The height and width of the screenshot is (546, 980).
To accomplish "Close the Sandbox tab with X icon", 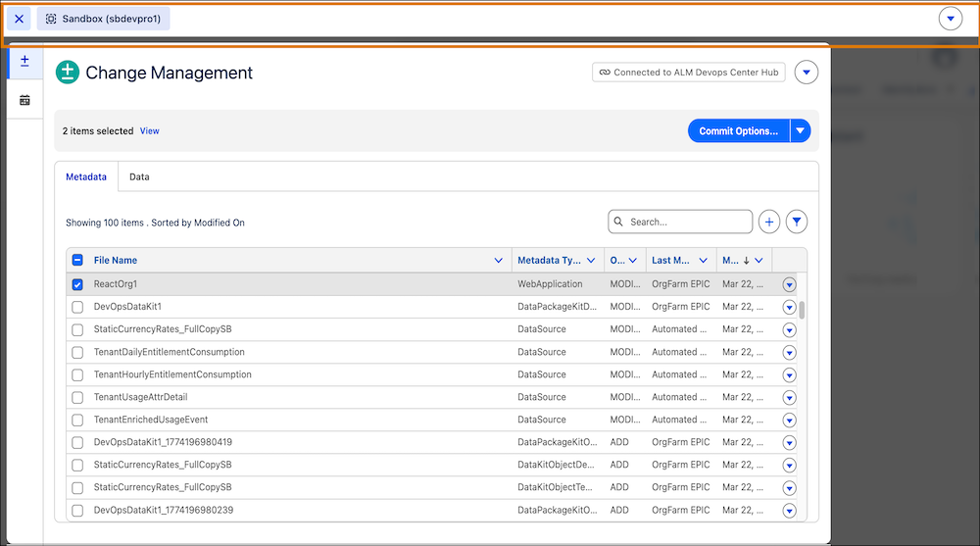I will click(20, 19).
